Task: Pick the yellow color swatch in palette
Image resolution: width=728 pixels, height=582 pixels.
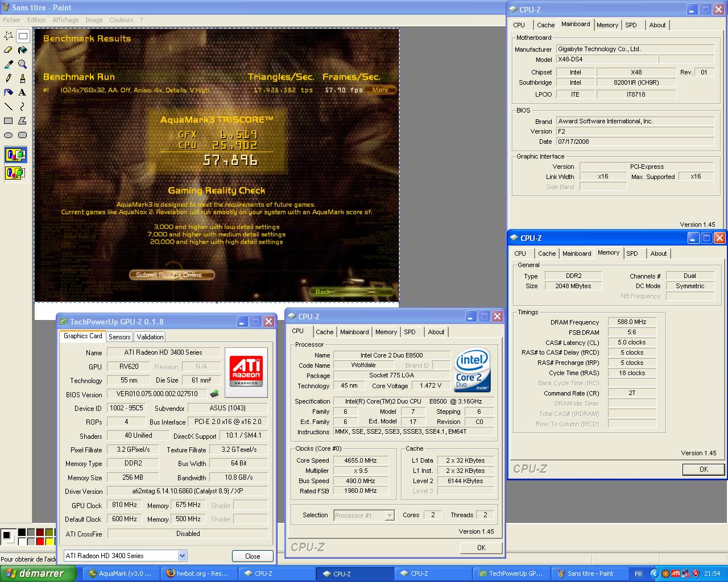Action: click(x=49, y=541)
